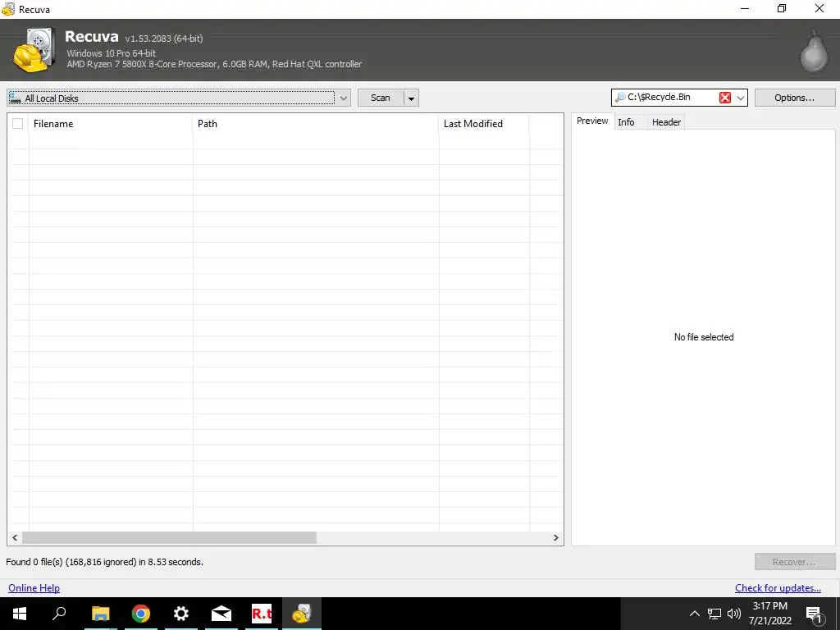840x630 pixels.
Task: Open Google Chrome from taskbar
Action: pos(141,614)
